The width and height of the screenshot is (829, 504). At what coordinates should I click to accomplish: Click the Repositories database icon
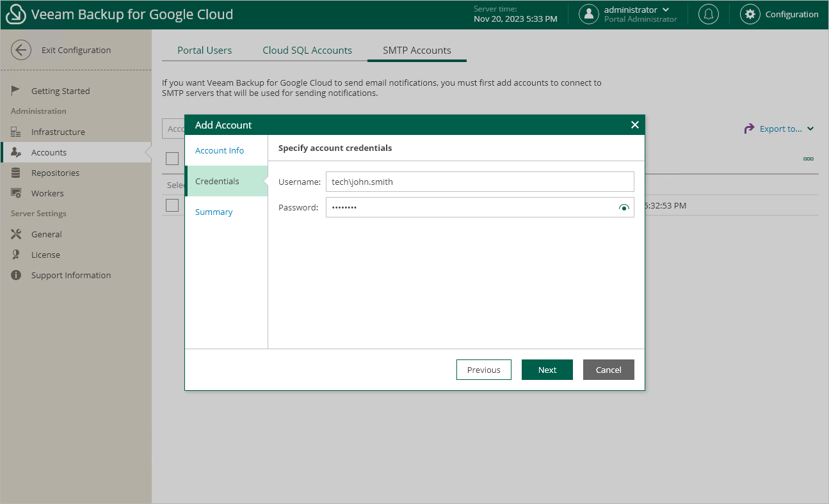[x=16, y=173]
